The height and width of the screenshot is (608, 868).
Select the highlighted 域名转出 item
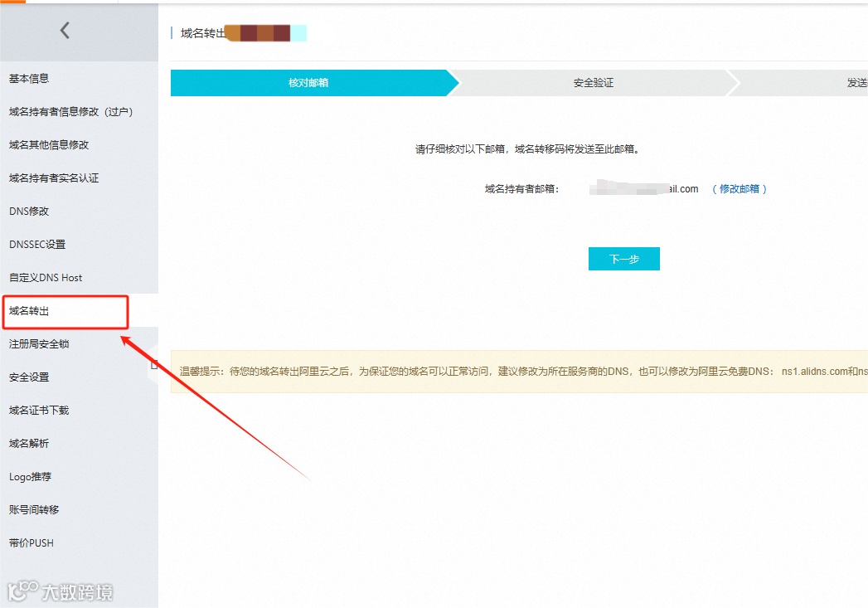pyautogui.click(x=28, y=310)
